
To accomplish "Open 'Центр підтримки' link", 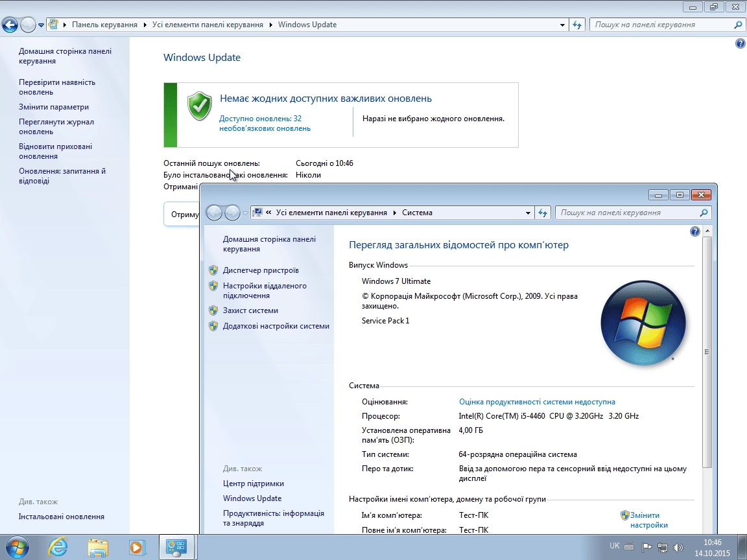I will click(x=254, y=484).
